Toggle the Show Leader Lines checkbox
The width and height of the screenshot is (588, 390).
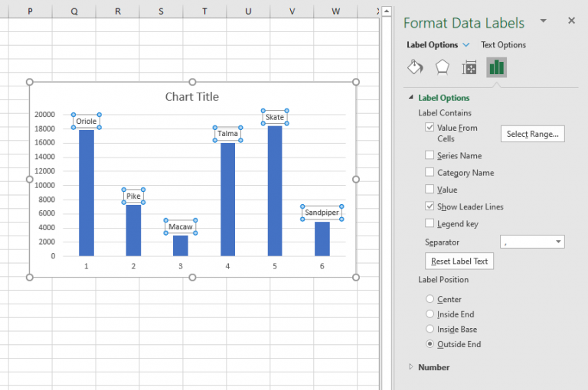(430, 206)
